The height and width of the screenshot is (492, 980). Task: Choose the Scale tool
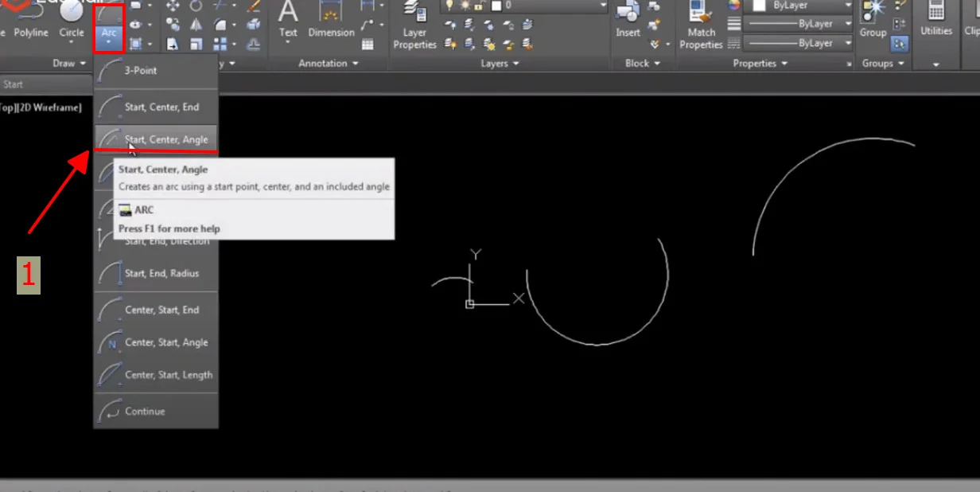(x=196, y=44)
